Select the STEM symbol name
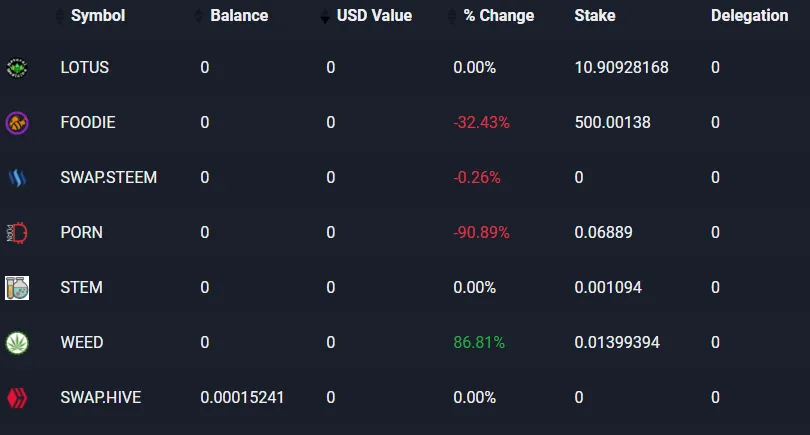Screen dimensions: 810x435 (82, 288)
